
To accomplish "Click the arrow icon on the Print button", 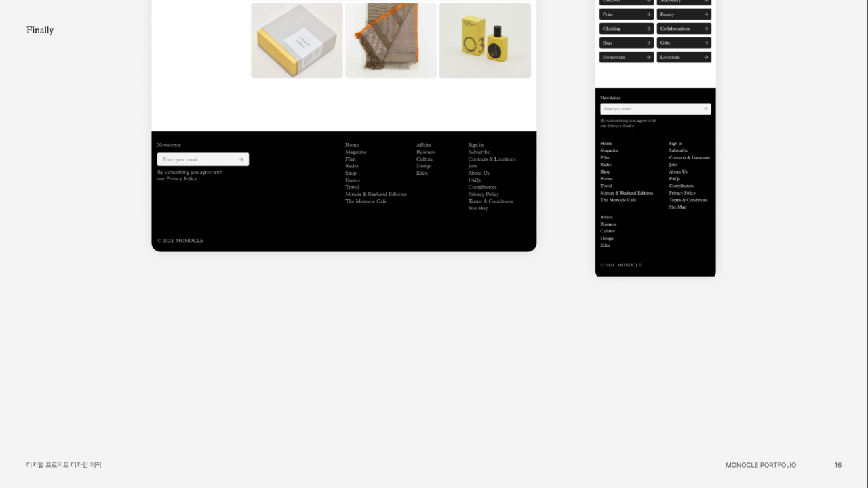I will tap(648, 14).
